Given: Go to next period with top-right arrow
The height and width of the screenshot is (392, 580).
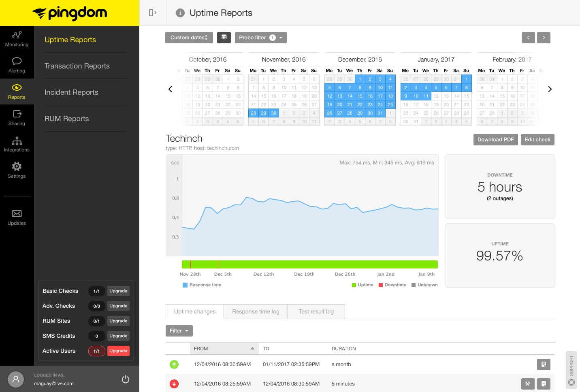Looking at the screenshot, I should [x=544, y=38].
